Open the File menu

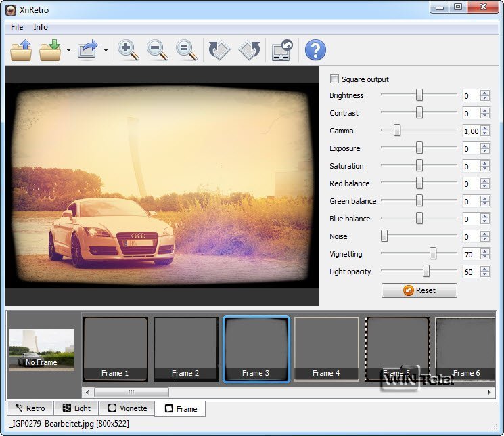click(17, 27)
